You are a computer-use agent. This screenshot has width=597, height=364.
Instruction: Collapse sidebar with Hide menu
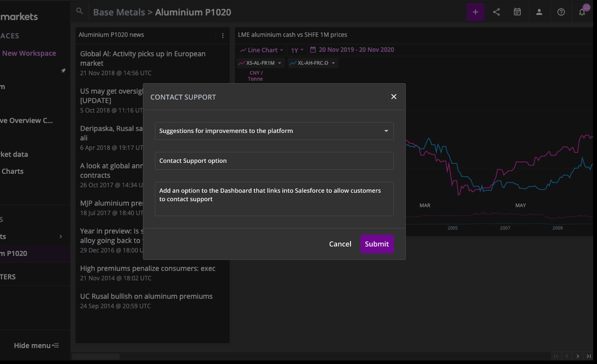tap(36, 346)
